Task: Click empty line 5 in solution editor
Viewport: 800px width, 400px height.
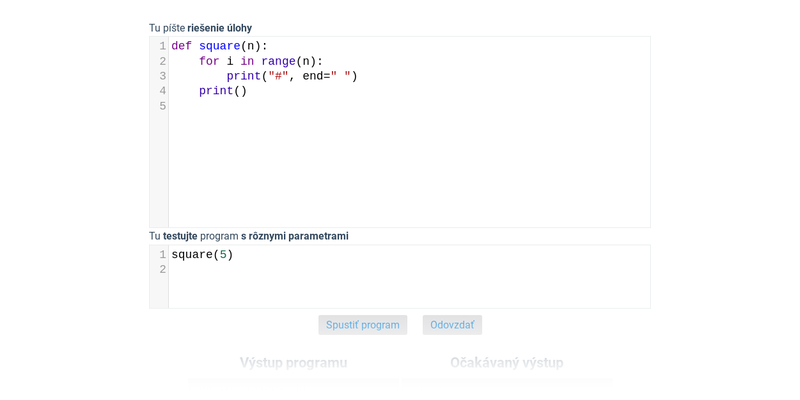Action: click(x=409, y=106)
